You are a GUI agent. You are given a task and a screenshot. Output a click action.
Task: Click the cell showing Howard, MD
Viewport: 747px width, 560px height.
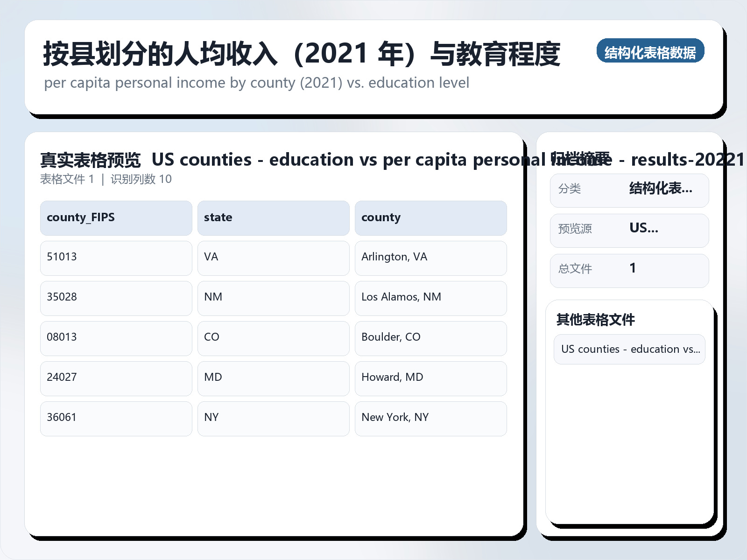click(430, 378)
